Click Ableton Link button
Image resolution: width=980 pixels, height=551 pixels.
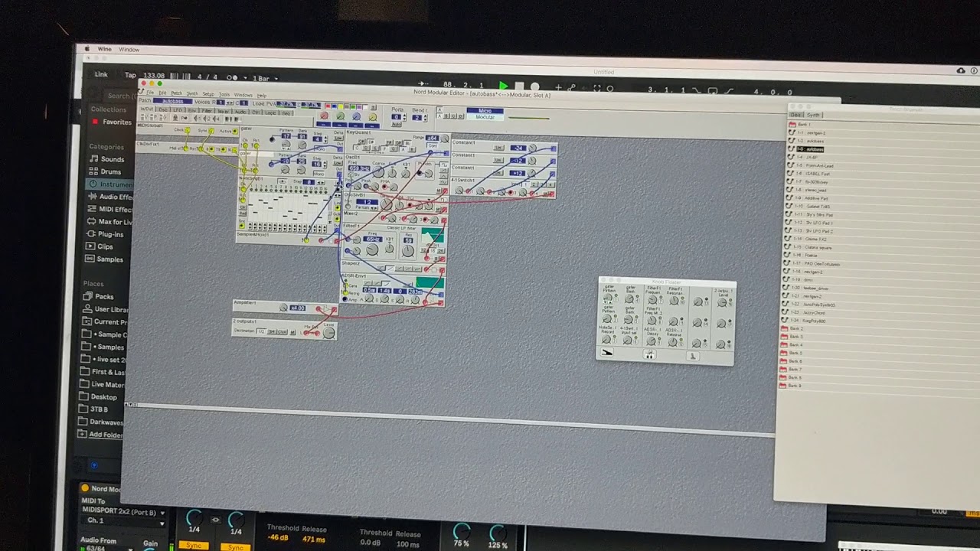click(101, 74)
